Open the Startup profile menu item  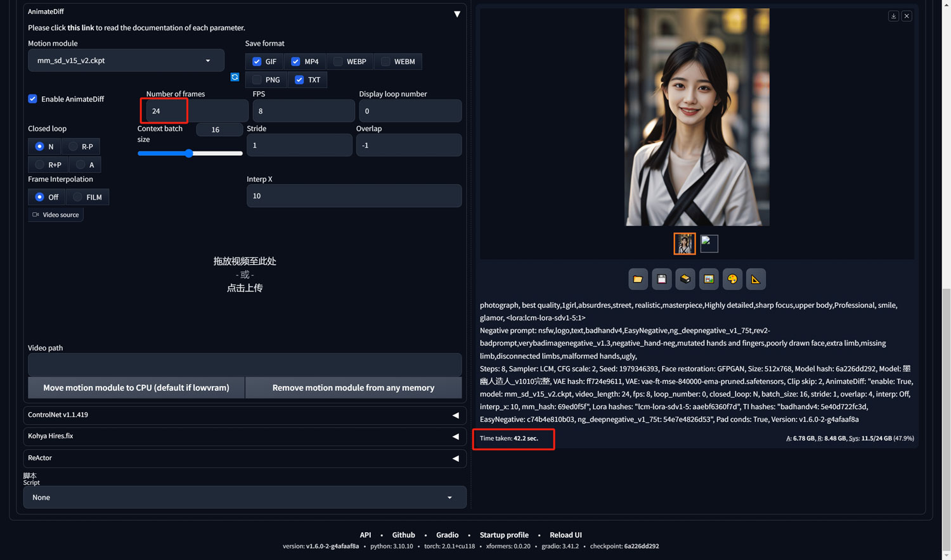point(504,534)
